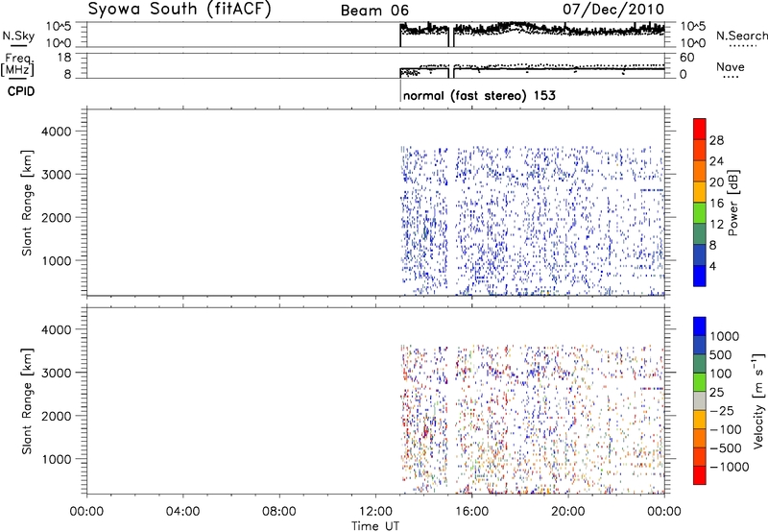Select the '18' frequency axis tick label
The height and width of the screenshot is (532, 768).
(x=64, y=58)
